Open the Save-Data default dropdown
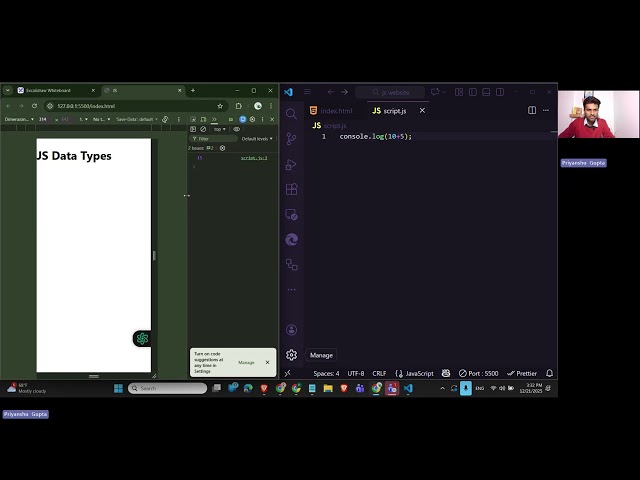The height and width of the screenshot is (480, 640). coord(137,119)
